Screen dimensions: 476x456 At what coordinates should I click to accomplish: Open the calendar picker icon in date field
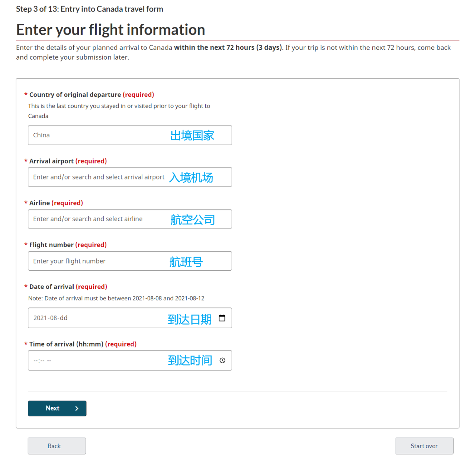(x=222, y=318)
